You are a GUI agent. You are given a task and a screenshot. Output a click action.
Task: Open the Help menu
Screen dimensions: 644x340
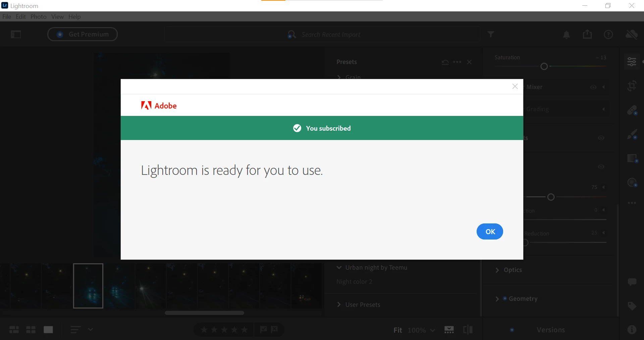coord(74,17)
